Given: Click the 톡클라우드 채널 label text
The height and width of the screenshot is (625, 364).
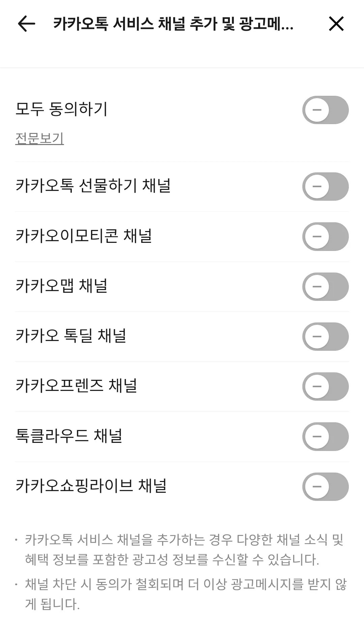Looking at the screenshot, I should [x=69, y=436].
